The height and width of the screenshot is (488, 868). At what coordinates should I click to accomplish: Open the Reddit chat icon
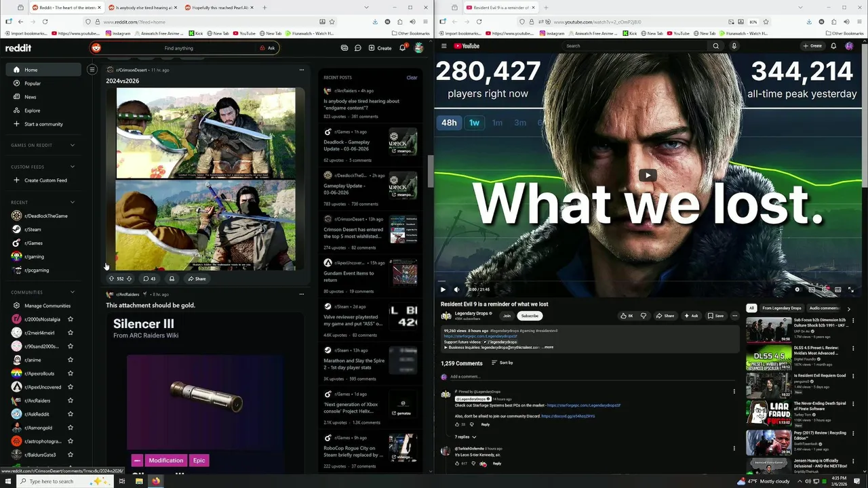(x=357, y=48)
